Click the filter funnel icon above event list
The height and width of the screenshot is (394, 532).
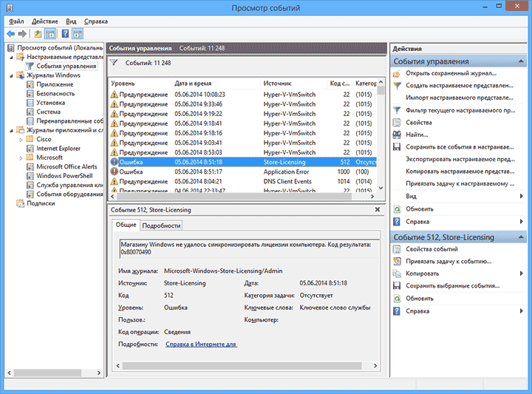click(114, 63)
